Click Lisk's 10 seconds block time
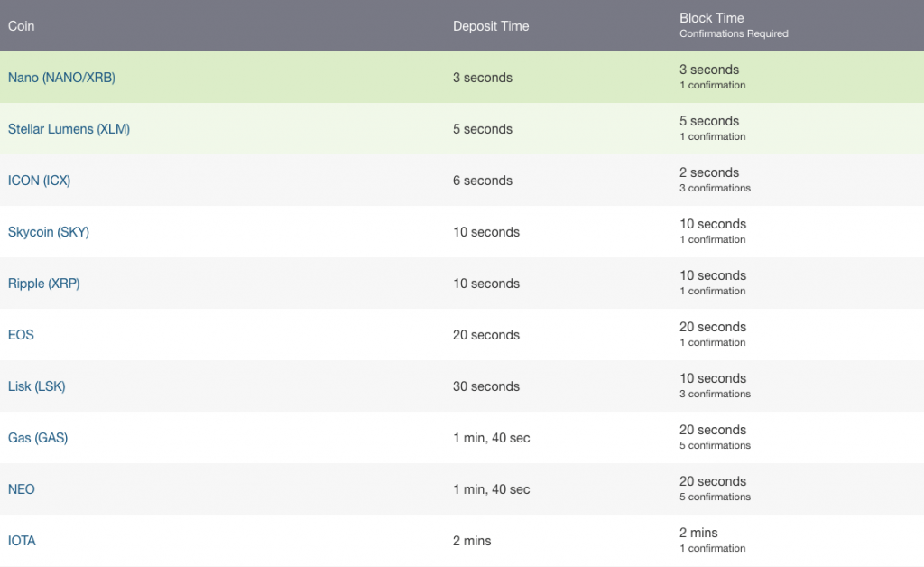 (713, 377)
